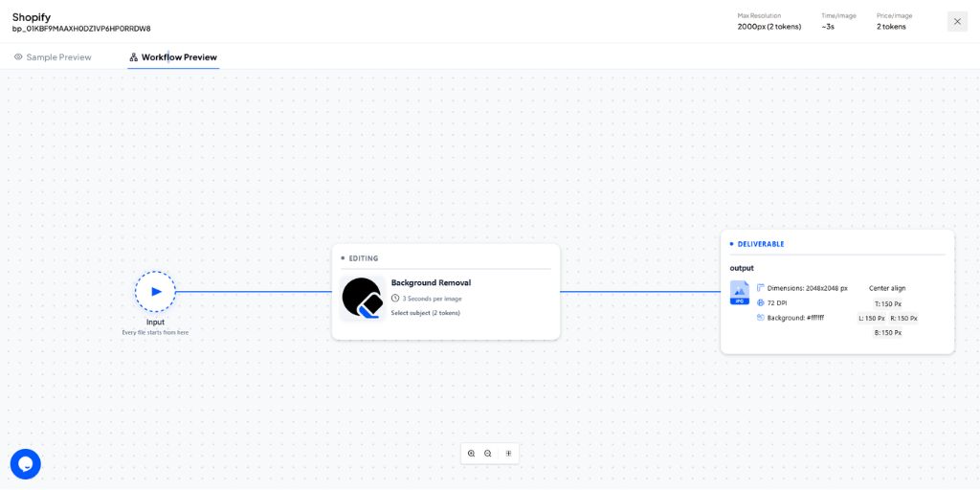Fit the workflow to view
The image size is (980, 490).
(508, 454)
